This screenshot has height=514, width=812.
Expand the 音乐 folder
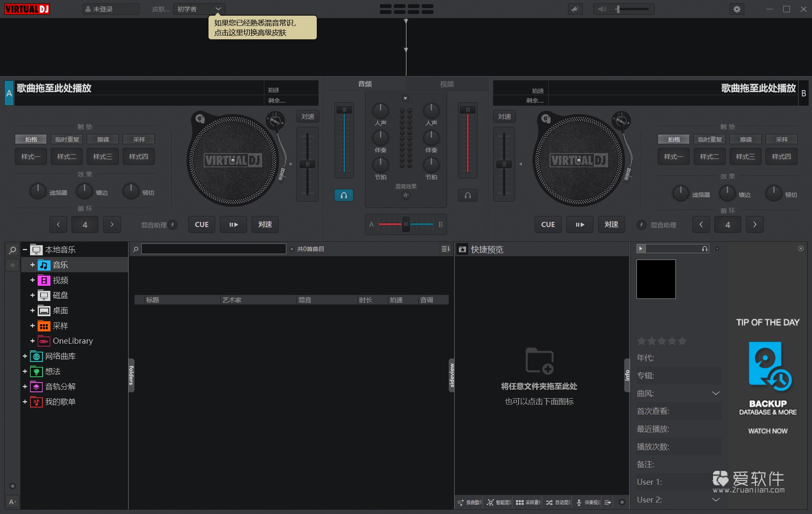point(33,265)
